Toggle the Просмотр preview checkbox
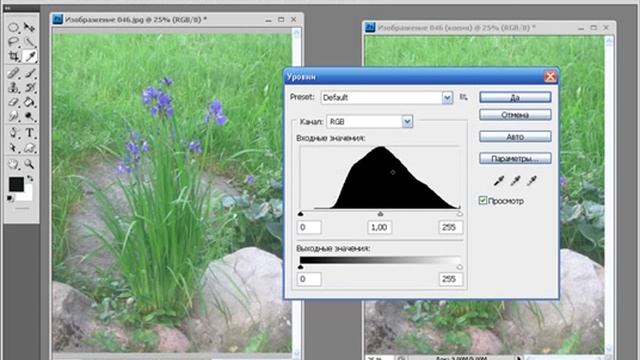The width and height of the screenshot is (640, 360). click(483, 200)
